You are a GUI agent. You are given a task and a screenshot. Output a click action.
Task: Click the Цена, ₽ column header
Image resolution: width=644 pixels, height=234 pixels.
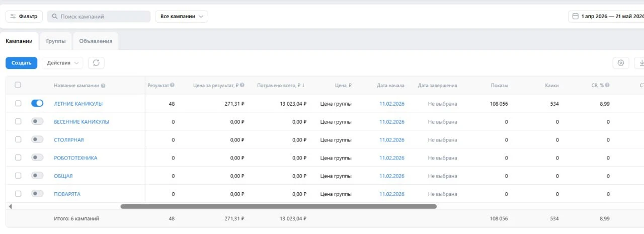point(343,86)
